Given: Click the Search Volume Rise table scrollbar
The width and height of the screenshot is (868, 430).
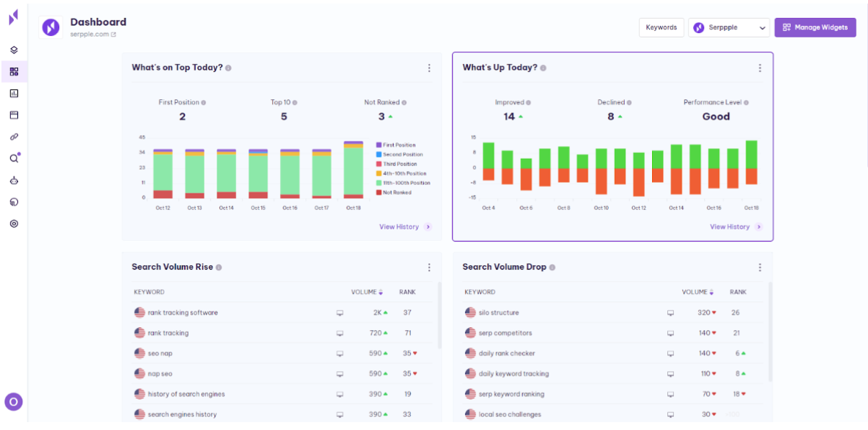Looking at the screenshot, I should point(440,315).
